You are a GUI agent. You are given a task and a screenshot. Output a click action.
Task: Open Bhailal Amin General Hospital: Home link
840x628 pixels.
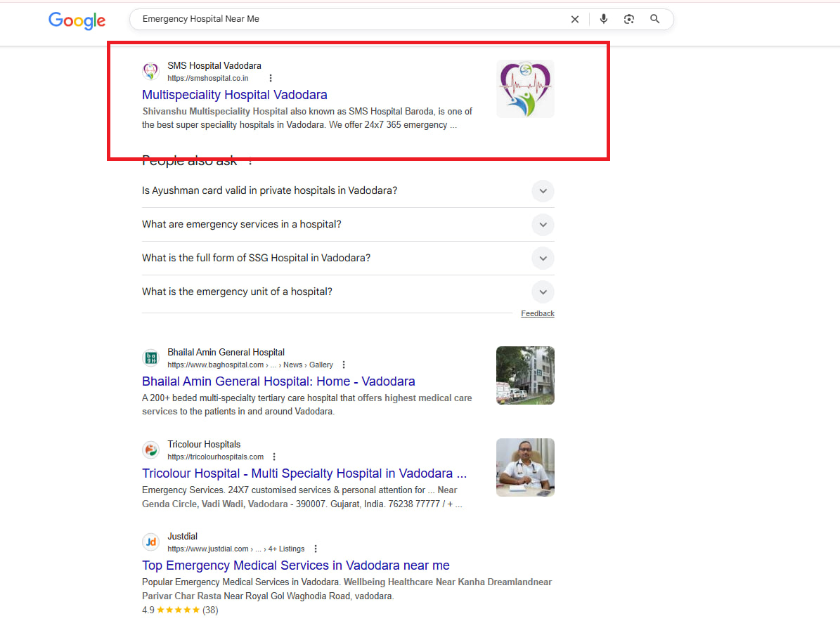pos(278,381)
